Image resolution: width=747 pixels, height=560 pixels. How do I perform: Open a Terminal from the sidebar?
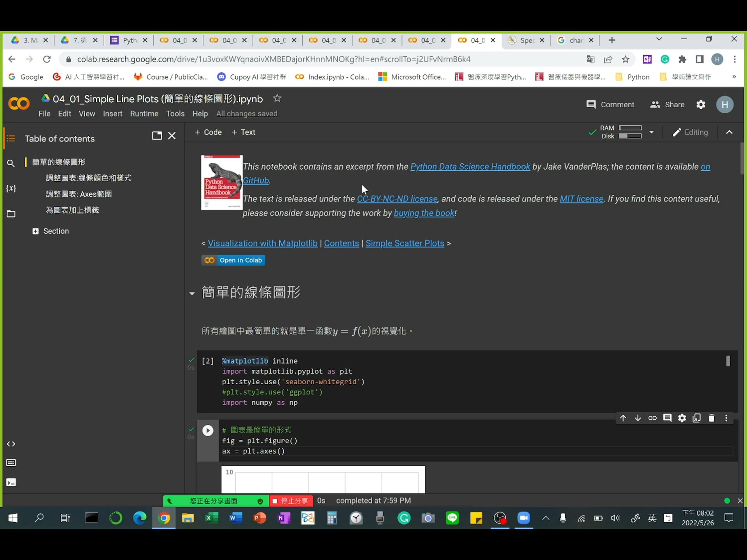[11, 483]
